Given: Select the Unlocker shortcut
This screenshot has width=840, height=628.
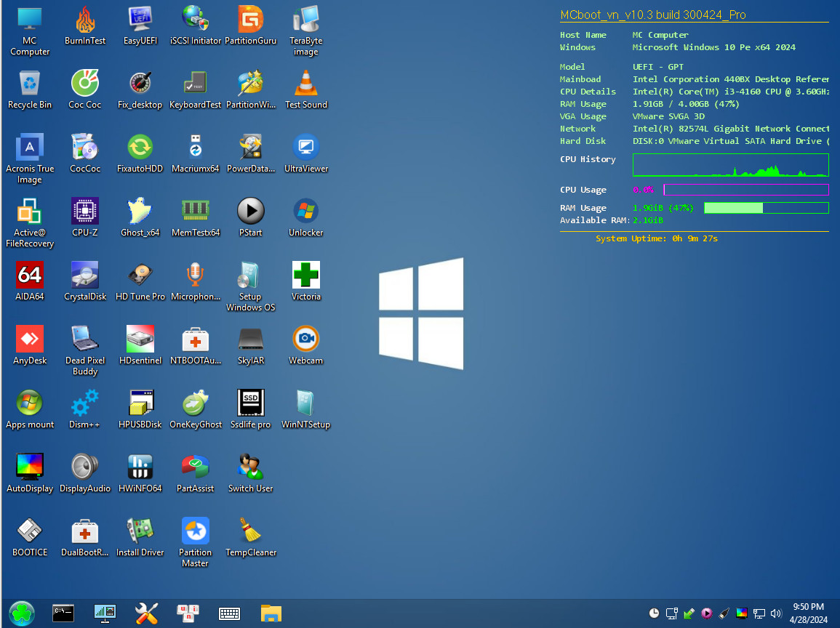Looking at the screenshot, I should coord(306,217).
